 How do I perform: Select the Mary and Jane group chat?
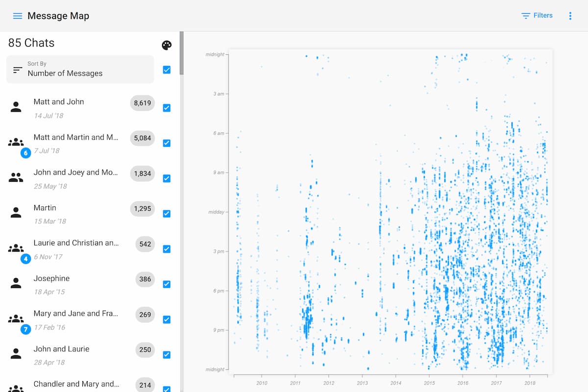[76, 314]
